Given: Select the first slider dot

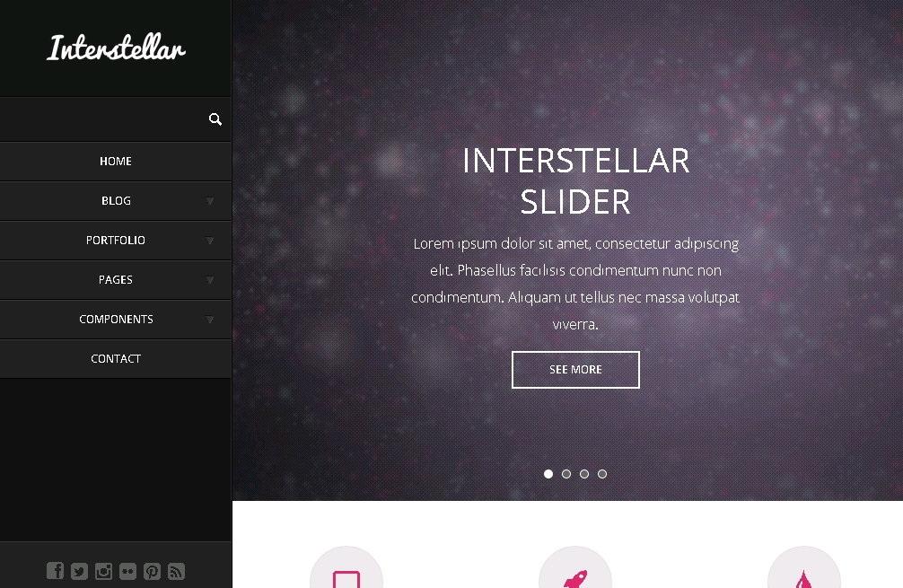Looking at the screenshot, I should 548,474.
